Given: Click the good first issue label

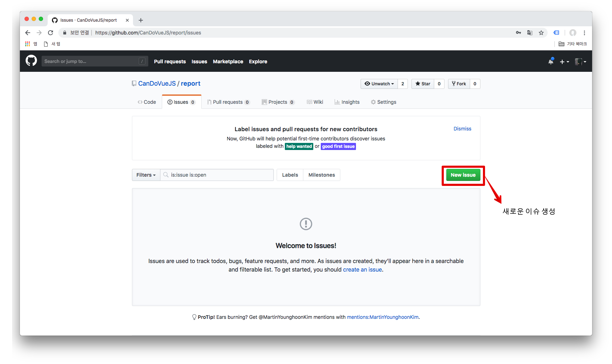Looking at the screenshot, I should point(338,146).
